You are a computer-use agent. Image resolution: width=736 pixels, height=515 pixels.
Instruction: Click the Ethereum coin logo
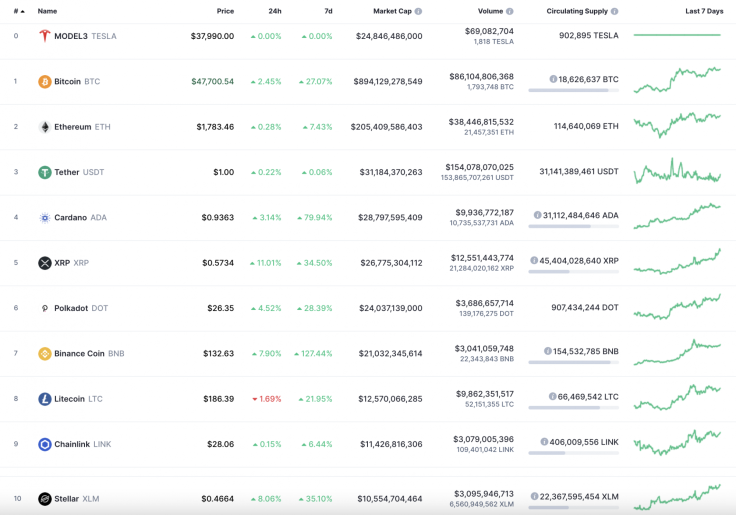[x=45, y=127]
